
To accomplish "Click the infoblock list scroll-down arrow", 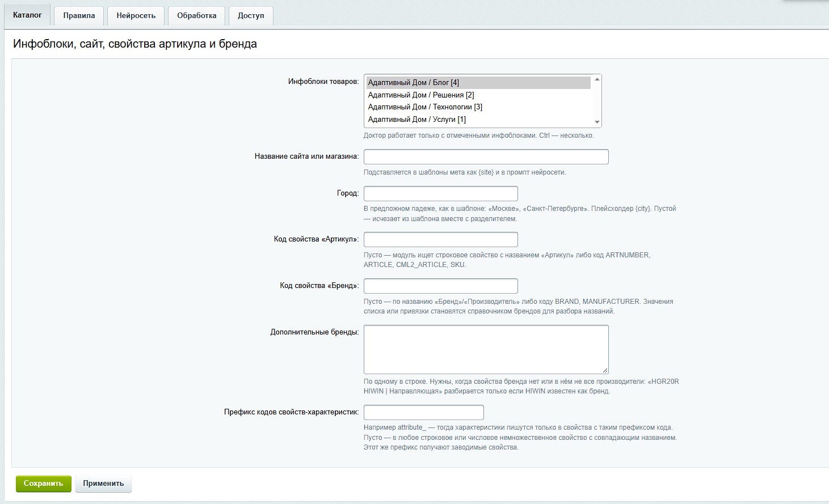I will (597, 122).
